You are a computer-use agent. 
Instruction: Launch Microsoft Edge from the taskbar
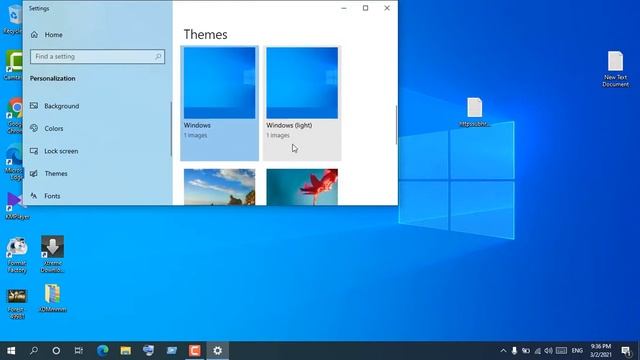click(102, 350)
